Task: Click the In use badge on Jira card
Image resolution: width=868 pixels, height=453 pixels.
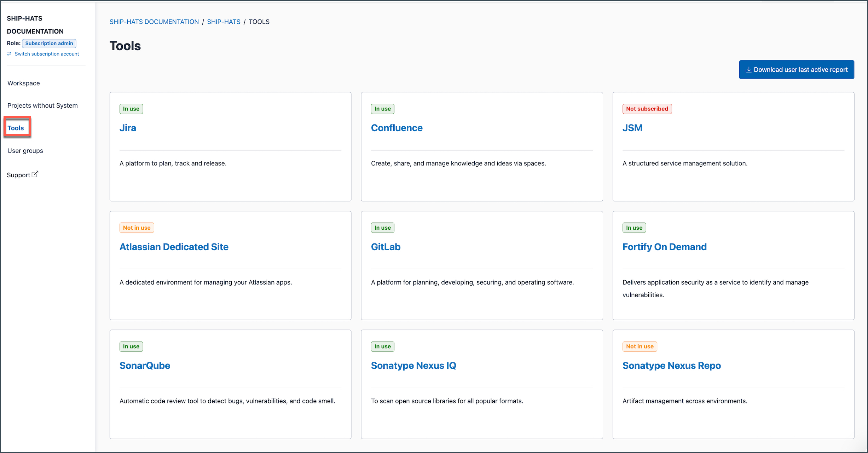Action: [131, 109]
